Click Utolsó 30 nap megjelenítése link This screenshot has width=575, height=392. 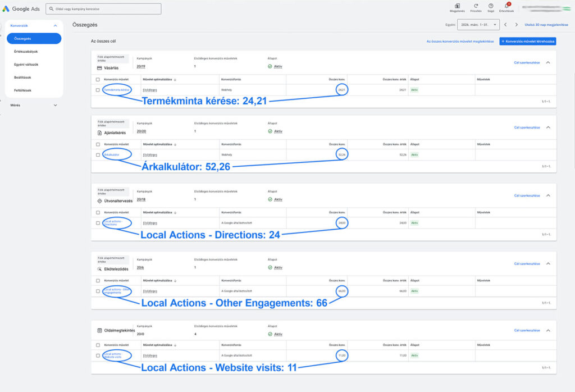click(546, 25)
